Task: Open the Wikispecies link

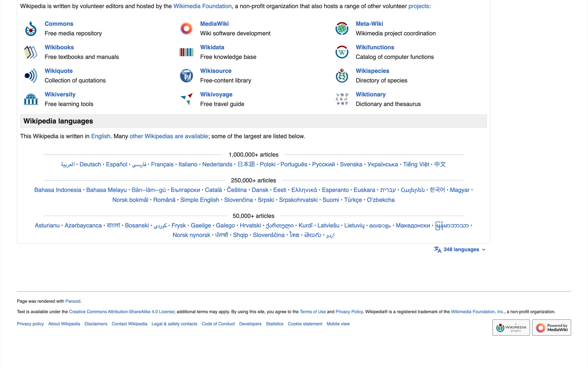Action: [x=372, y=71]
